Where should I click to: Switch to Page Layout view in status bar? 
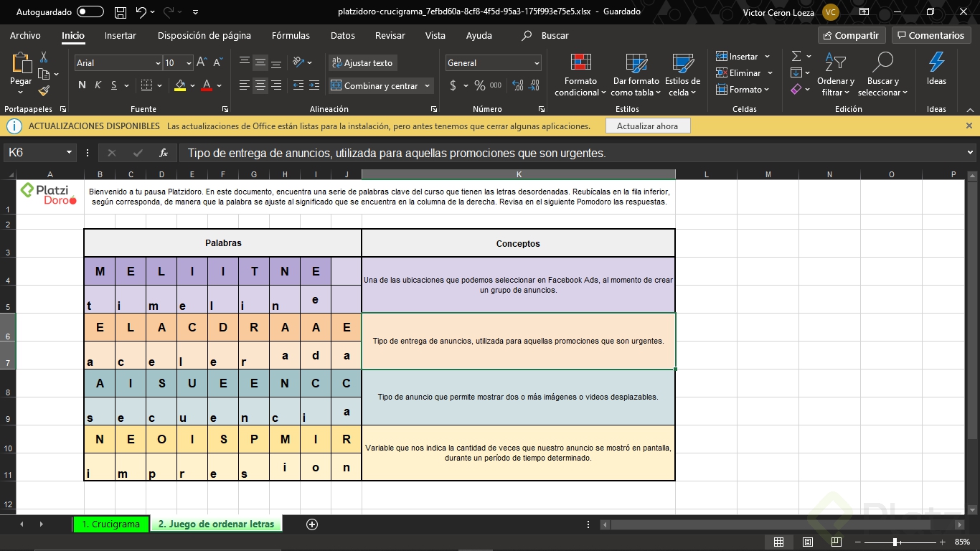coord(808,542)
